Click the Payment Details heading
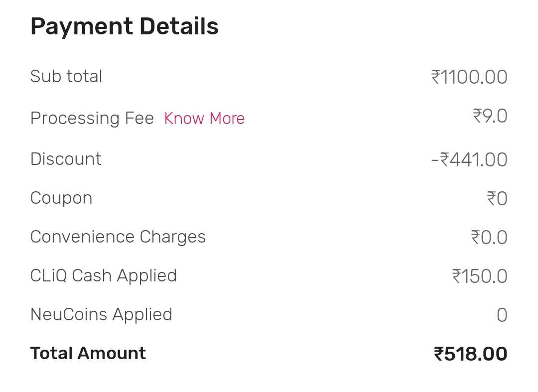538x392 pixels. tap(125, 26)
